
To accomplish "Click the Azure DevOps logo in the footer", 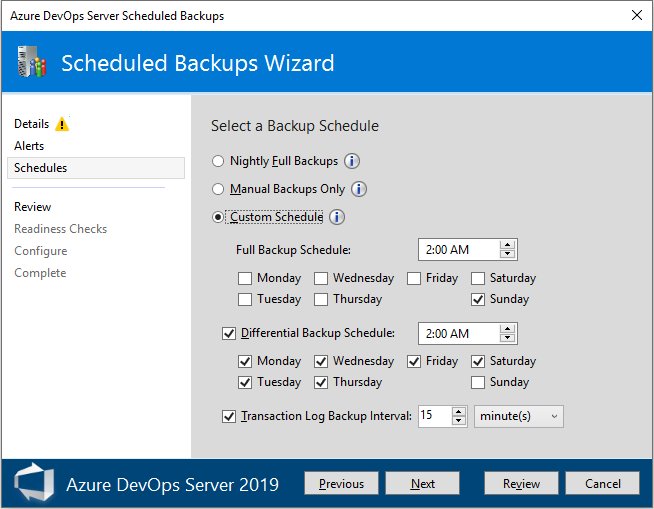I will click(x=33, y=484).
